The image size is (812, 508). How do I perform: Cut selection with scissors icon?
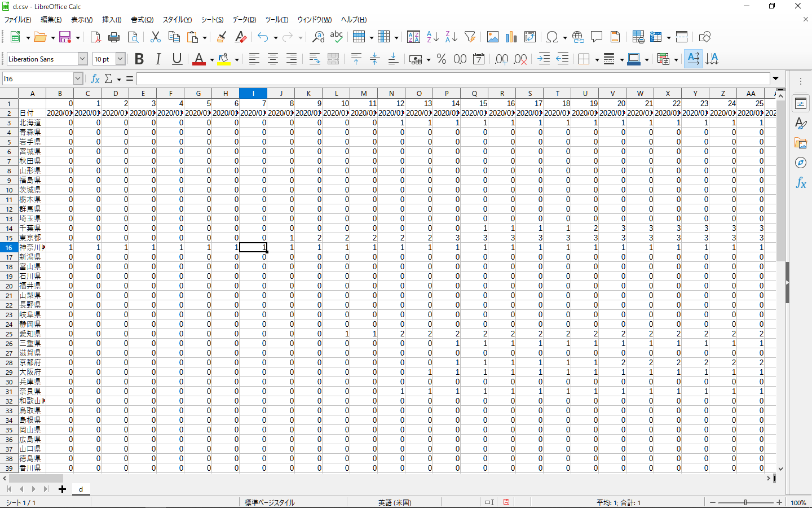click(156, 37)
